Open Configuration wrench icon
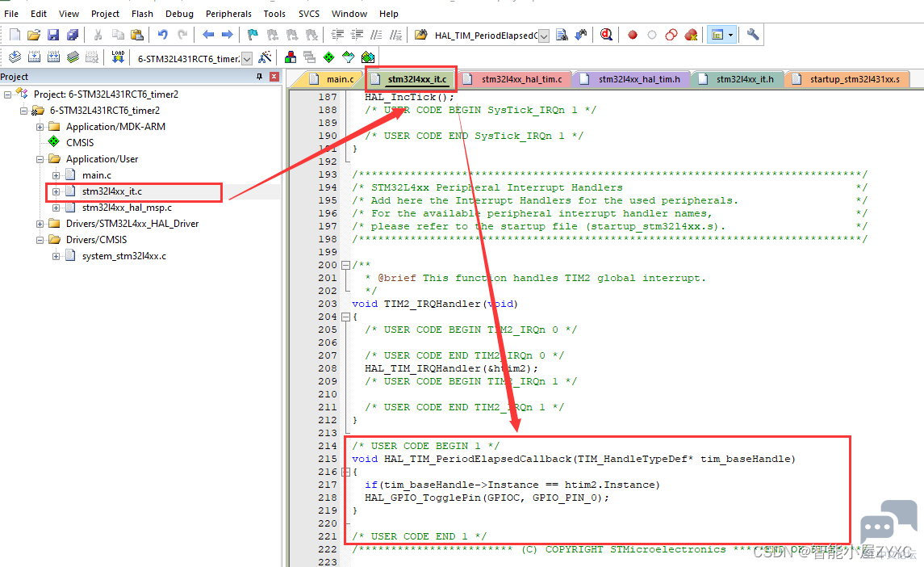The height and width of the screenshot is (567, 924). 753,35
